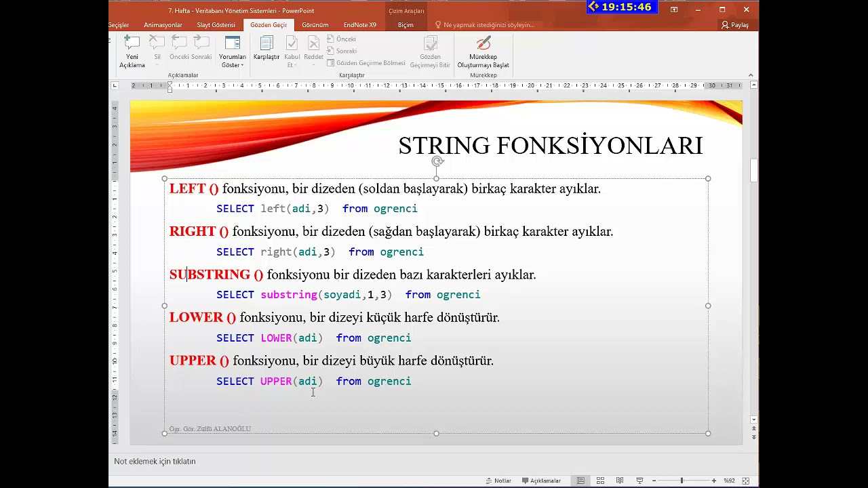
Task: Open the EndNote X9 tab
Action: (359, 25)
